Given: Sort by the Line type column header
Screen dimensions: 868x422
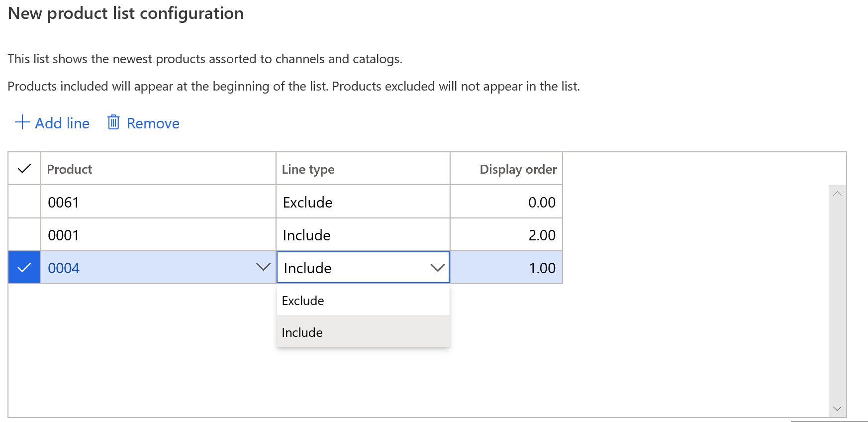Looking at the screenshot, I should 363,169.
